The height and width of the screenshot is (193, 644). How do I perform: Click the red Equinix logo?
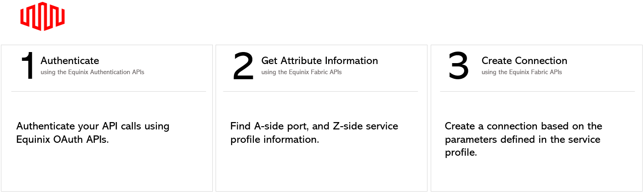pyautogui.click(x=42, y=17)
